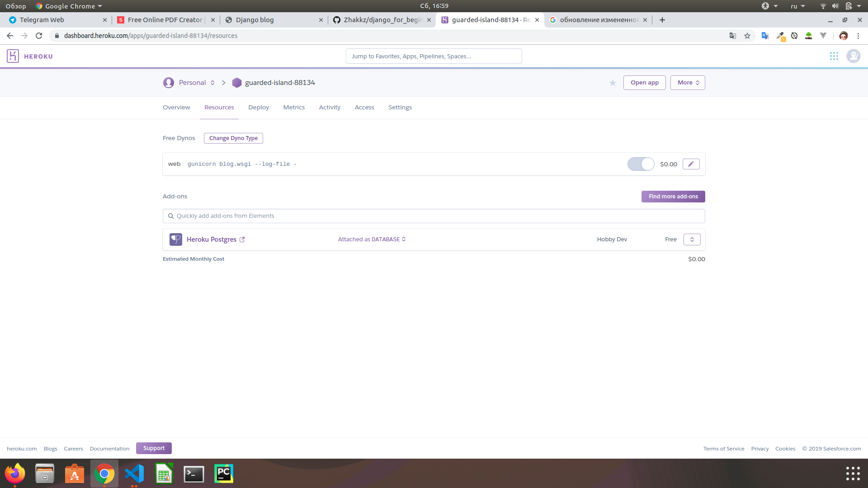This screenshot has height=488, width=868.
Task: Favorite this app with the star icon
Action: point(613,83)
